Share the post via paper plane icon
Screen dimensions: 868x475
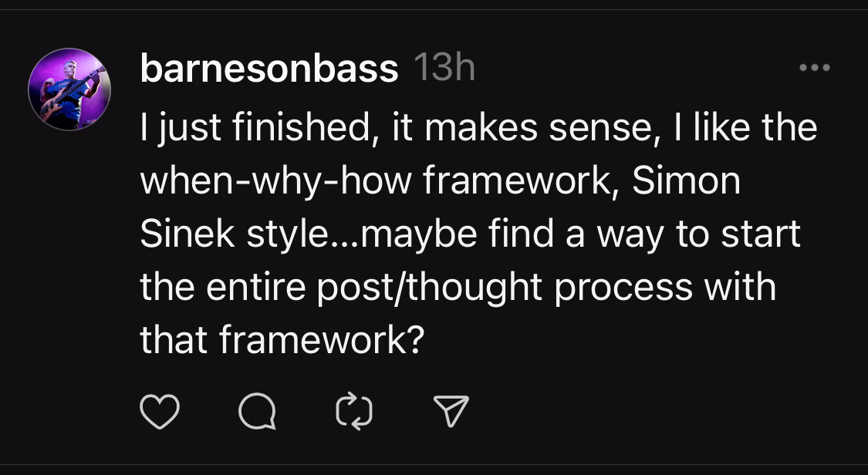[x=451, y=413]
